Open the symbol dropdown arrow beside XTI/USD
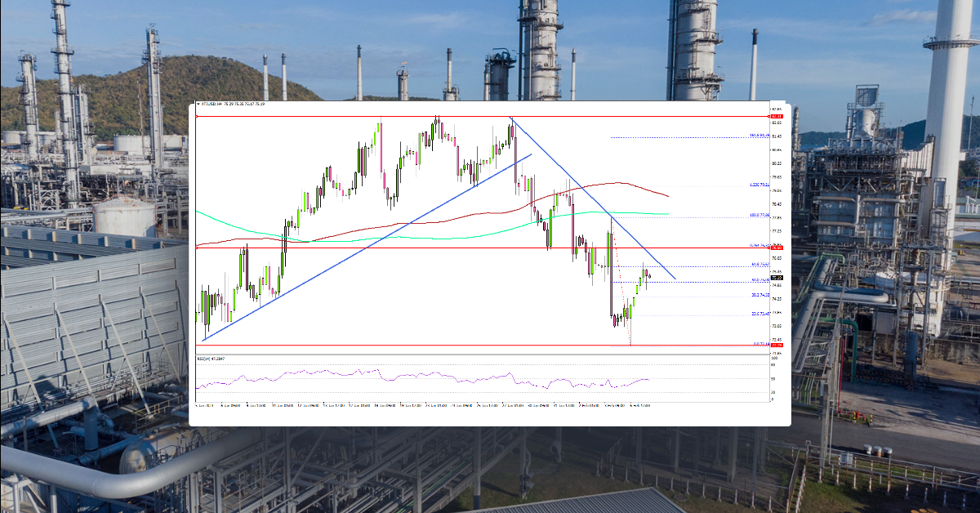Image resolution: width=980 pixels, height=513 pixels. (x=198, y=105)
